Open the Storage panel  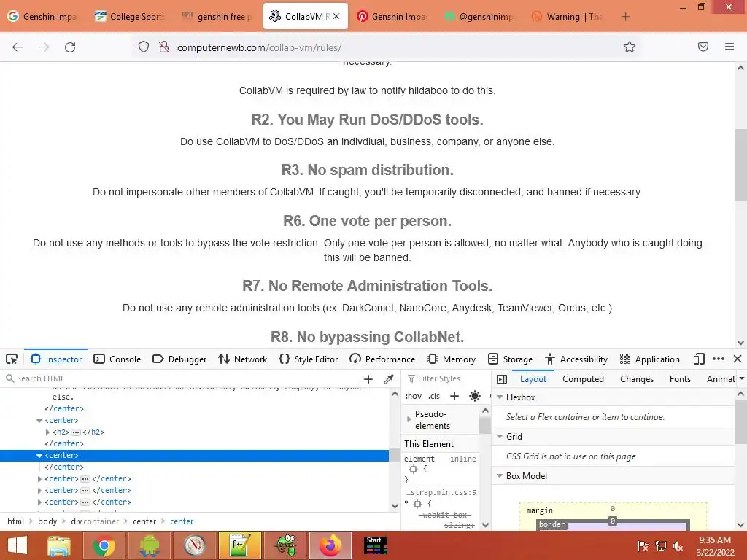510,359
